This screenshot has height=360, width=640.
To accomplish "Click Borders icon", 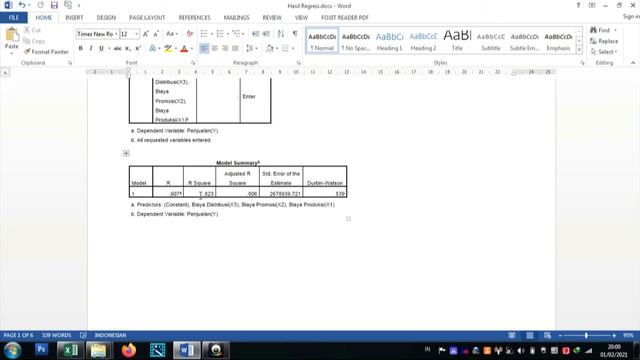I will (x=285, y=49).
